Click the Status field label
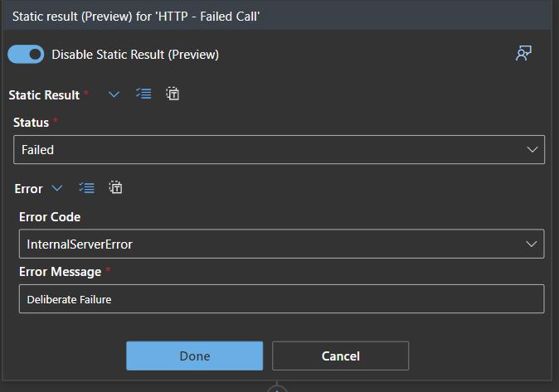The image size is (559, 392). 31,123
